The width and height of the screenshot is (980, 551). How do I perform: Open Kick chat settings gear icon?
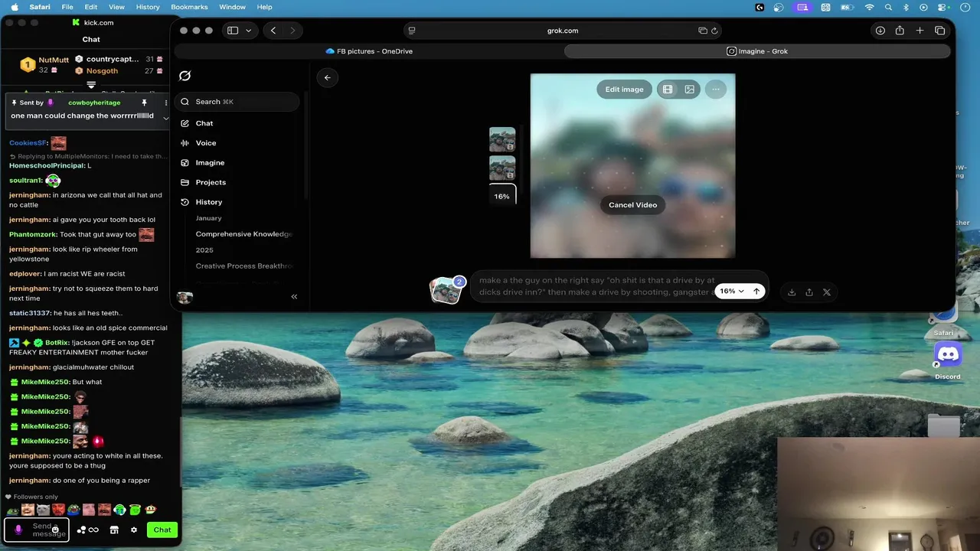[134, 530]
